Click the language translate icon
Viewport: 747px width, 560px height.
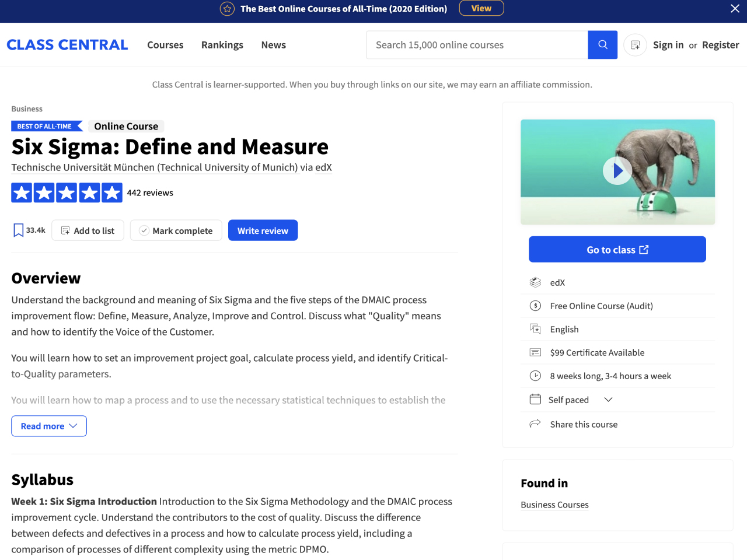point(535,329)
